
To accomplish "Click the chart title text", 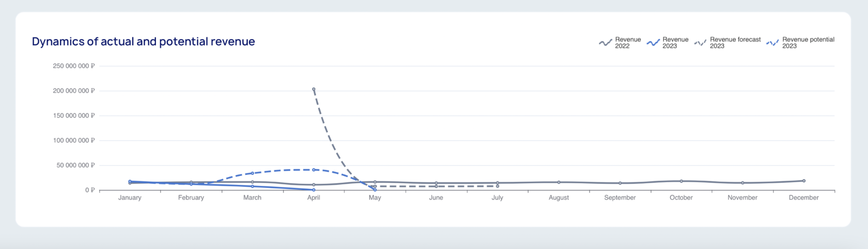I will click(x=143, y=41).
